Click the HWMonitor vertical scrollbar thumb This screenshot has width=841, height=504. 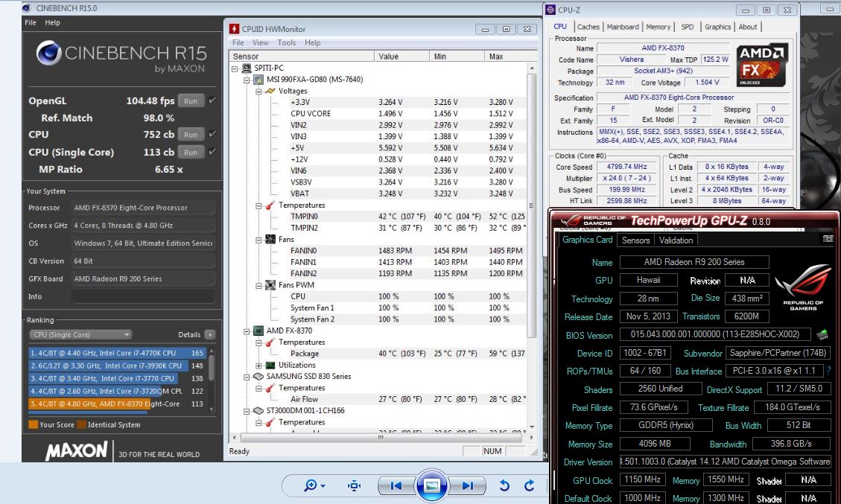pyautogui.click(x=532, y=206)
